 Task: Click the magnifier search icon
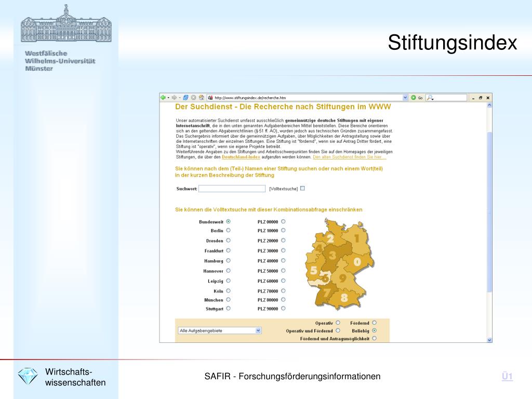430,98
